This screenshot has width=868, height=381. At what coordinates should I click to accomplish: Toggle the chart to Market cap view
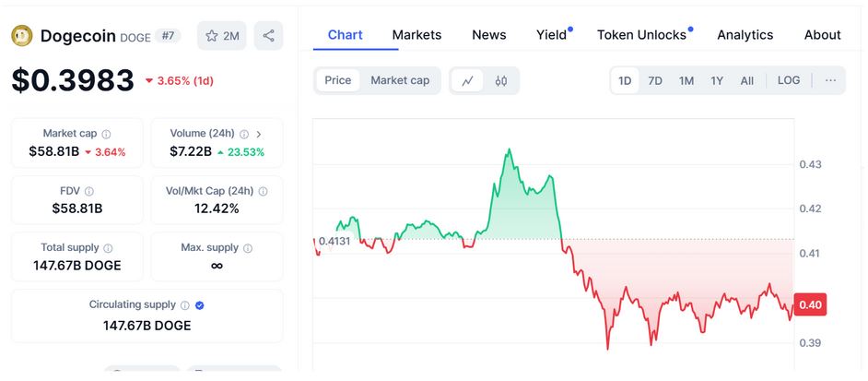click(400, 80)
